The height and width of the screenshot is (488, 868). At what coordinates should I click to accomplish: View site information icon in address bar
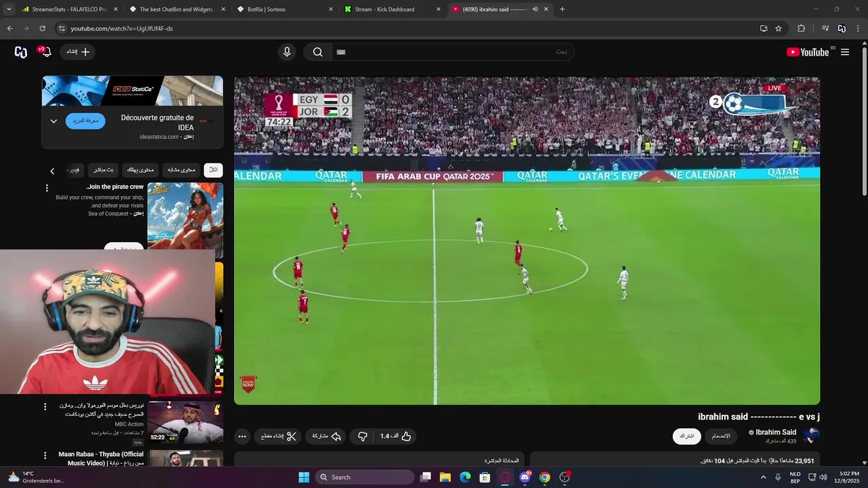pos(61,28)
